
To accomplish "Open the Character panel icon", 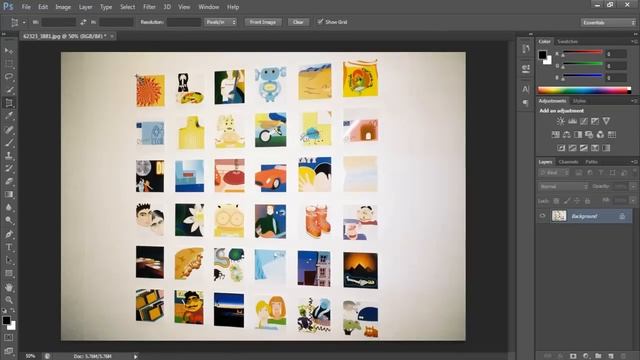I will (526, 89).
